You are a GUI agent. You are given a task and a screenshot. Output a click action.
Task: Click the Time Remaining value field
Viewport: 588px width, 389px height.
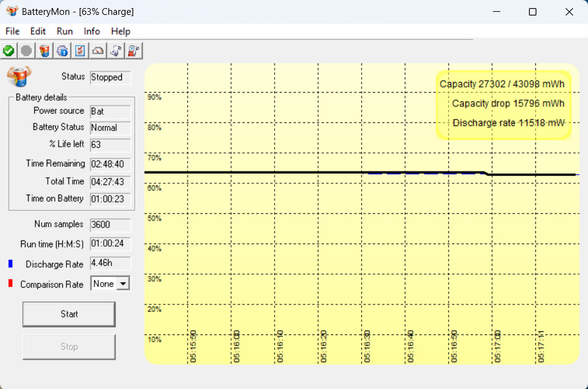(x=110, y=164)
